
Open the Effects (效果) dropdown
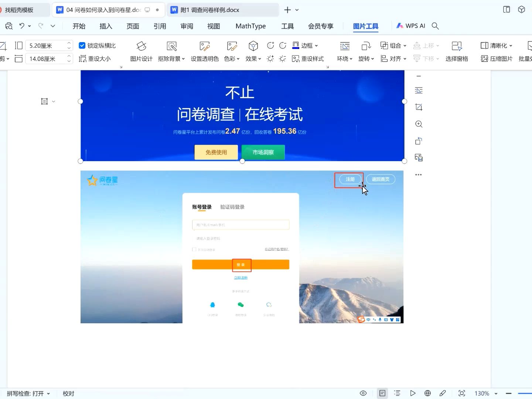253,52
